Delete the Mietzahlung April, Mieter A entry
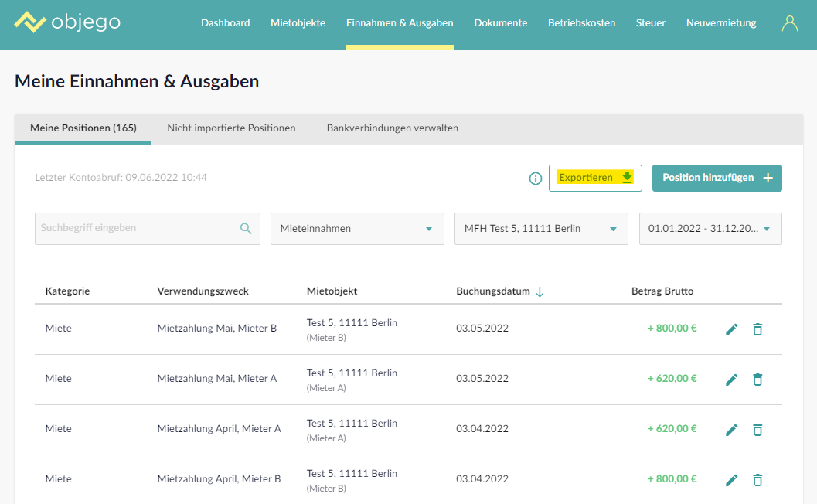The height and width of the screenshot is (504, 817). tap(757, 430)
